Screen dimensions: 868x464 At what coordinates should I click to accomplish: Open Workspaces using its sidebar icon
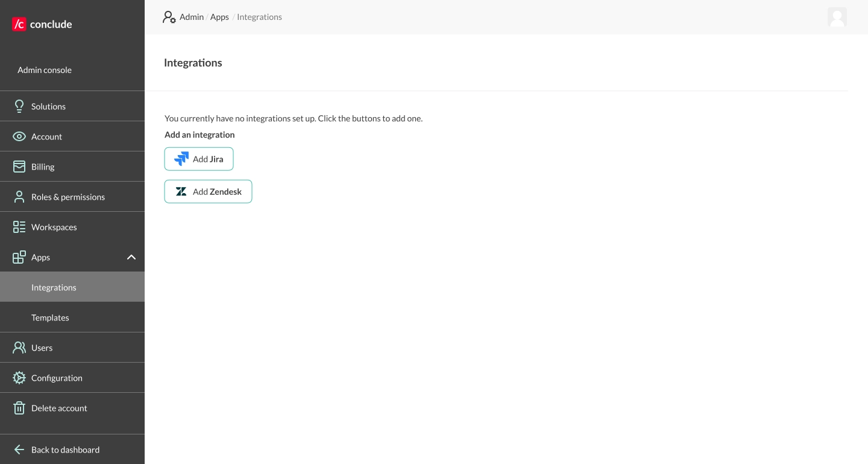coord(19,227)
